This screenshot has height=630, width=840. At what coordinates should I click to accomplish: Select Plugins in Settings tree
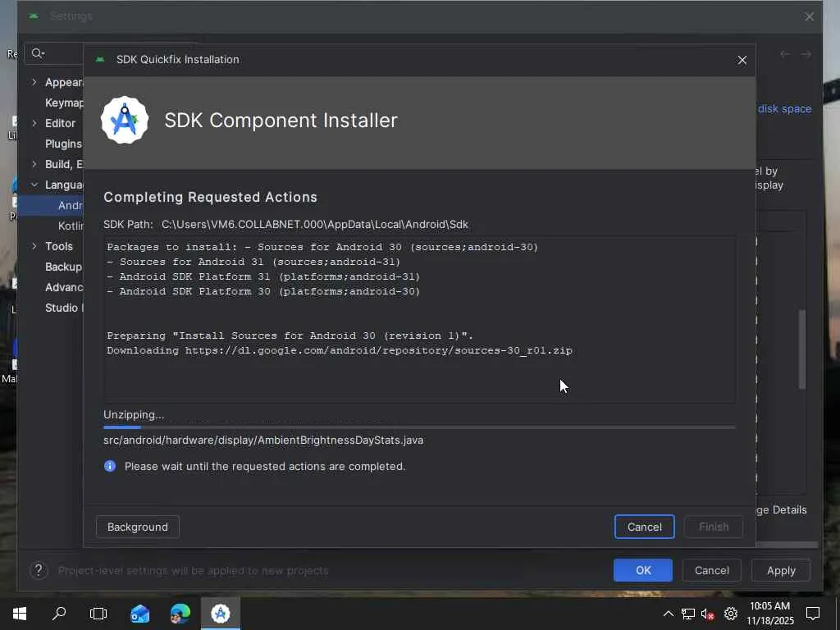click(x=63, y=144)
